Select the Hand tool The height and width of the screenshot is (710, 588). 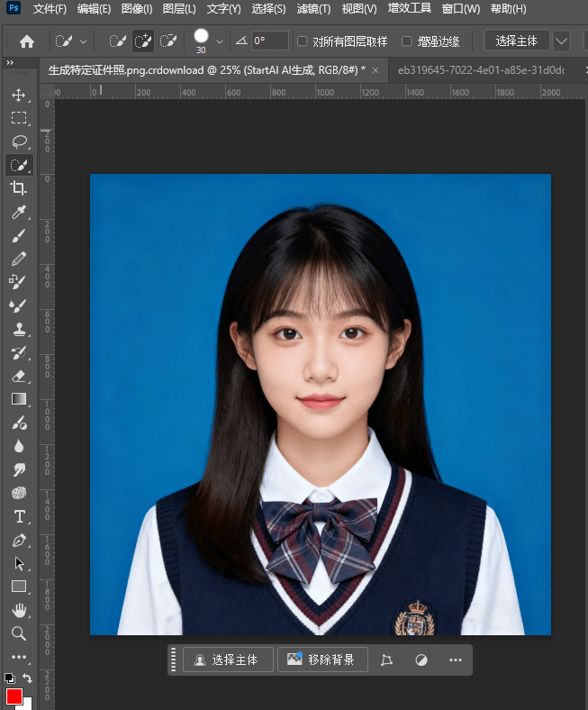click(x=18, y=610)
